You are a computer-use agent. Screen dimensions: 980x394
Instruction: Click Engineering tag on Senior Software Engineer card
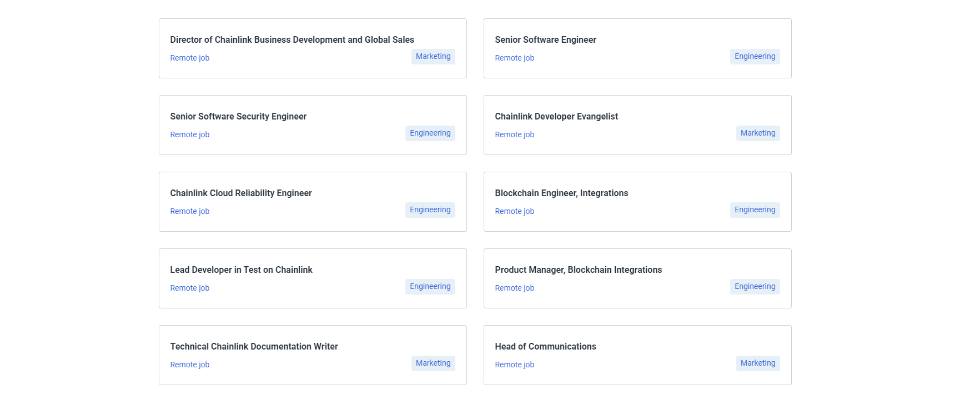(755, 57)
